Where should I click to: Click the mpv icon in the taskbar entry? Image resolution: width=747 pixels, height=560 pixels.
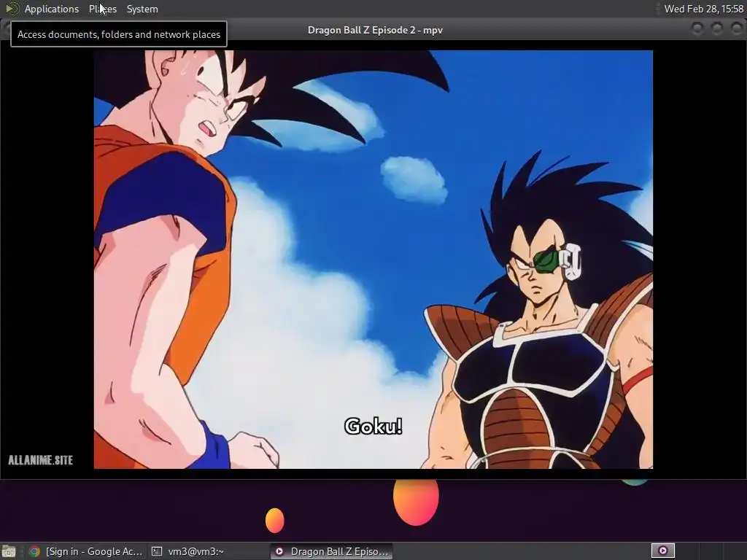(279, 551)
